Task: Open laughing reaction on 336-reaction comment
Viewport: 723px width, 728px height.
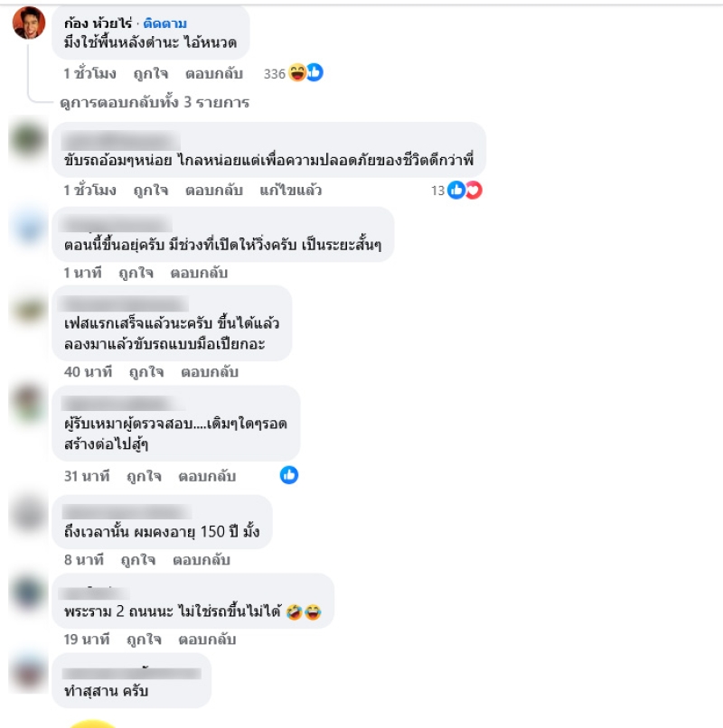Action: click(x=297, y=73)
